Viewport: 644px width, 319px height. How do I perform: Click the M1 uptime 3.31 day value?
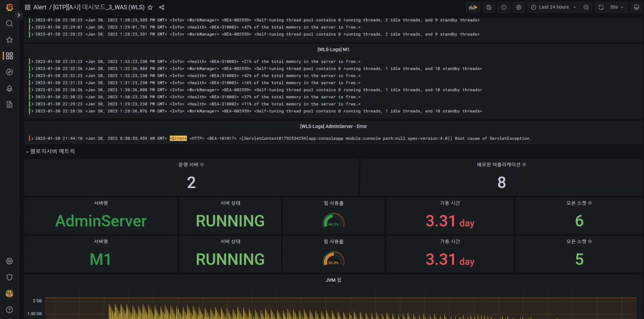click(x=450, y=259)
